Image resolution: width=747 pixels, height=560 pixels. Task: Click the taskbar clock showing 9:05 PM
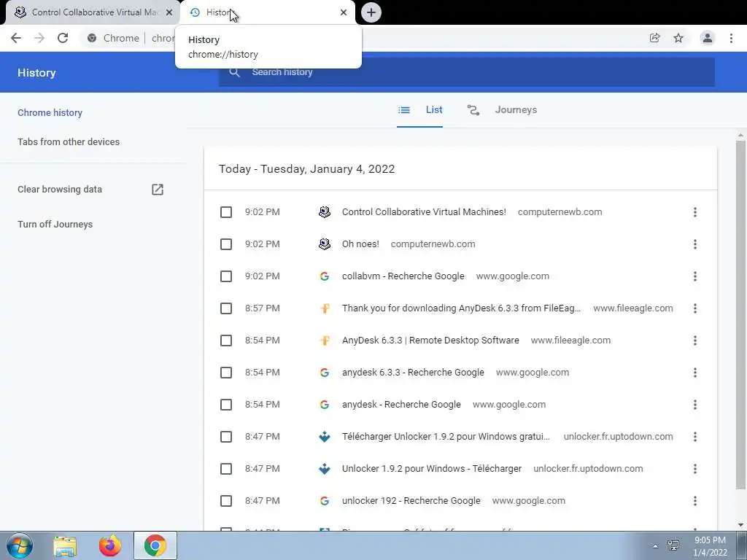[710, 546]
